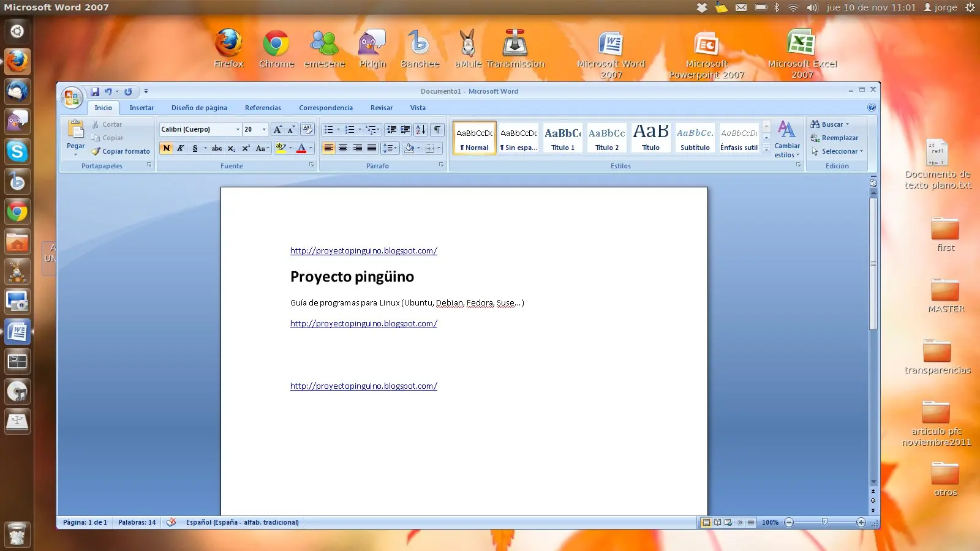Open the Diseño de página tab
Image resolution: width=980 pixels, height=551 pixels.
pyautogui.click(x=199, y=108)
